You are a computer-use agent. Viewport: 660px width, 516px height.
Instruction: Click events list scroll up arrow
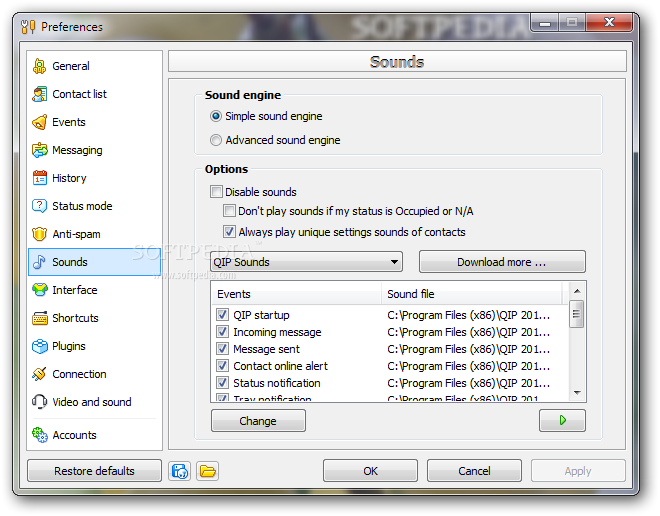tap(577, 291)
